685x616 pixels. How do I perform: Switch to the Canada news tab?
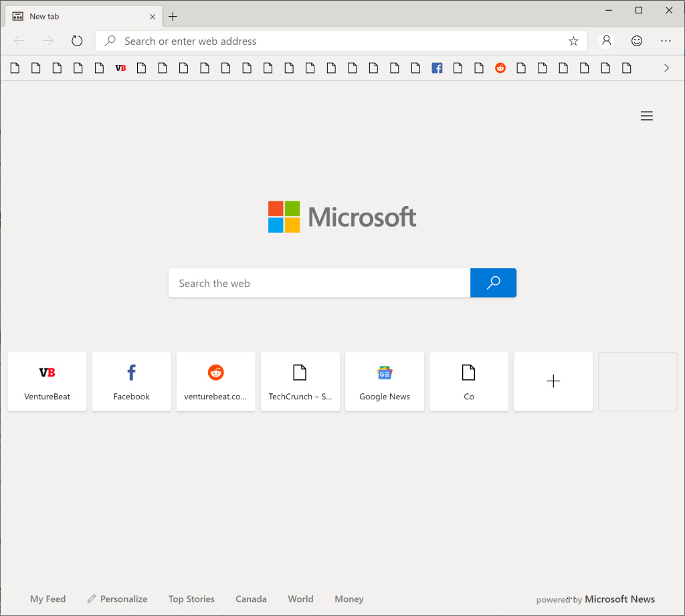pyautogui.click(x=251, y=599)
